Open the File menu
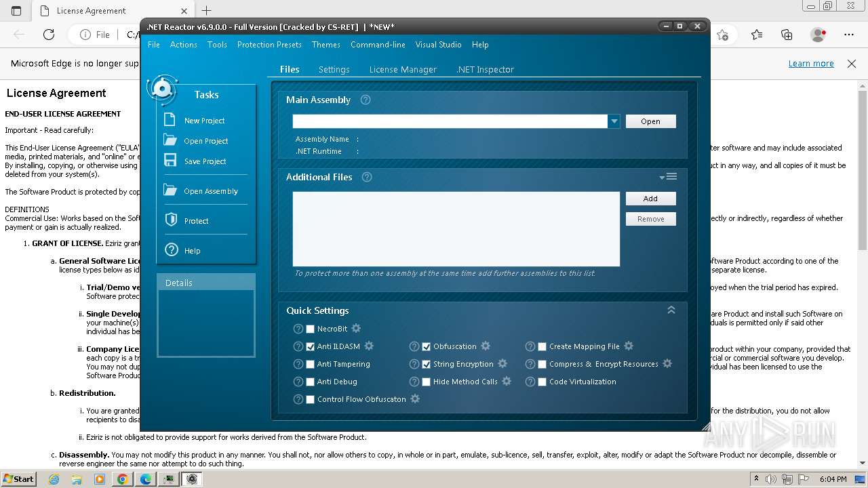The height and width of the screenshot is (488, 868). tap(154, 45)
